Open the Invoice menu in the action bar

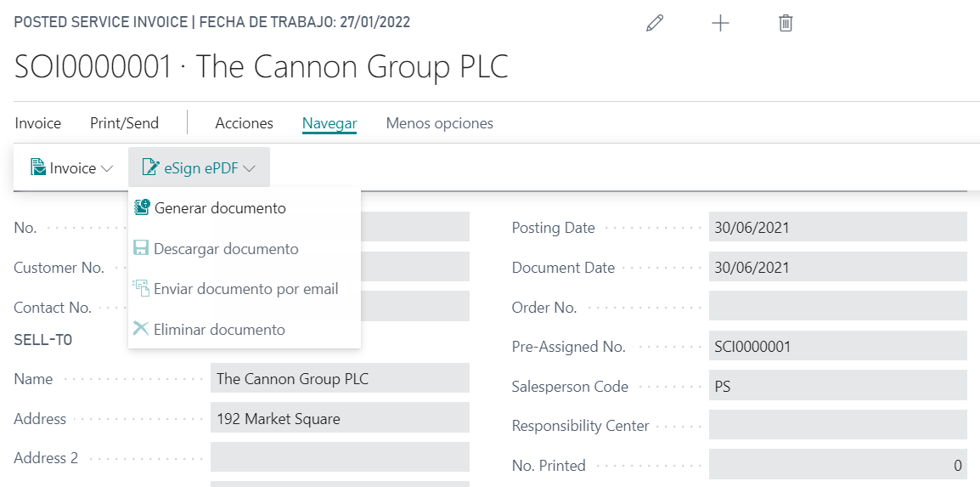[37, 123]
